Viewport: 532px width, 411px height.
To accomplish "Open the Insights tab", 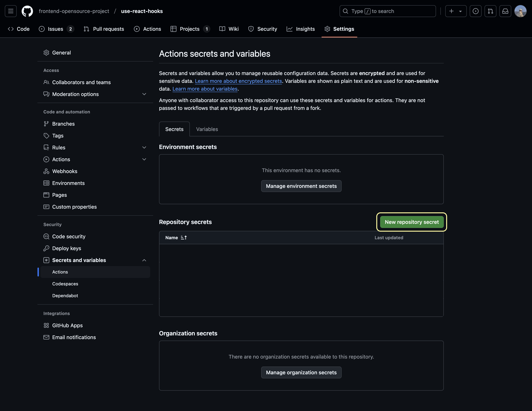I will [x=301, y=29].
